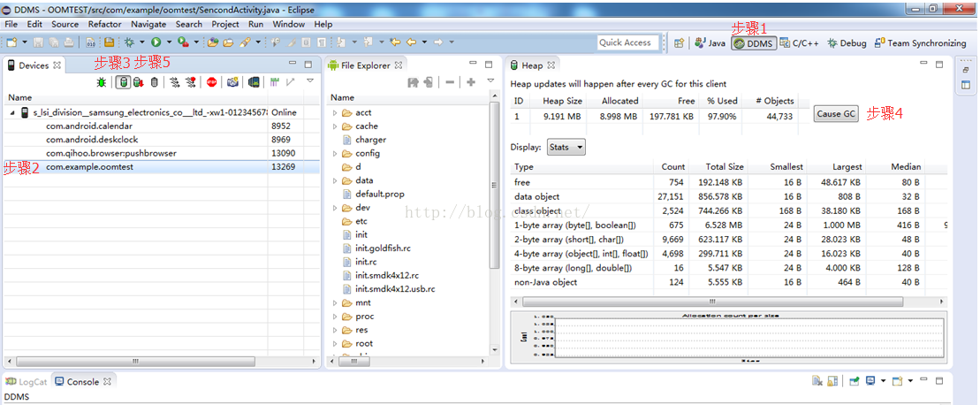Click the Debug bug icon in main toolbar

[130, 42]
